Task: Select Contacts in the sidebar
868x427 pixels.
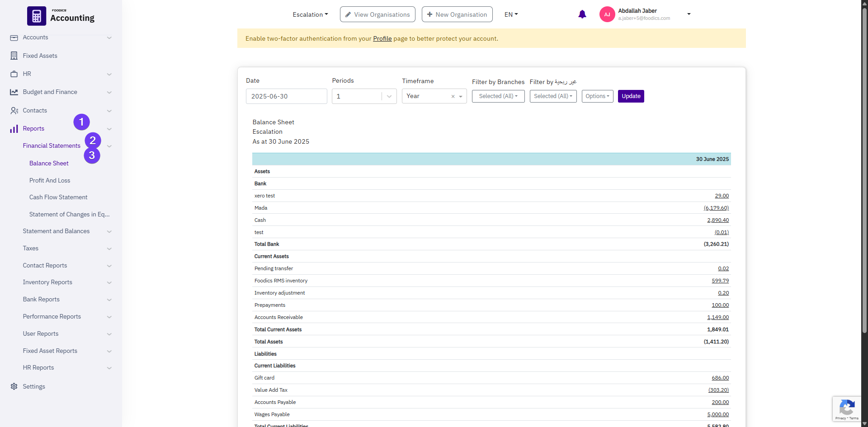Action: pyautogui.click(x=35, y=110)
